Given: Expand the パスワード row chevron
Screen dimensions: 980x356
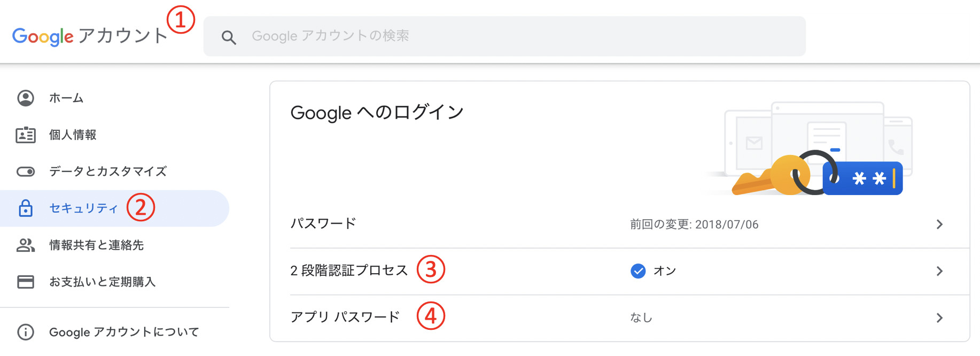Looking at the screenshot, I should point(940,225).
